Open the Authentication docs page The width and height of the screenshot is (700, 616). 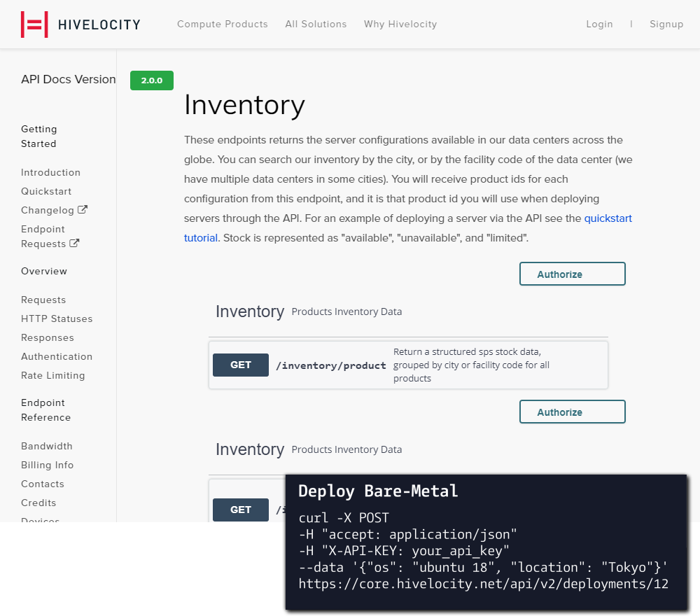[x=57, y=356]
